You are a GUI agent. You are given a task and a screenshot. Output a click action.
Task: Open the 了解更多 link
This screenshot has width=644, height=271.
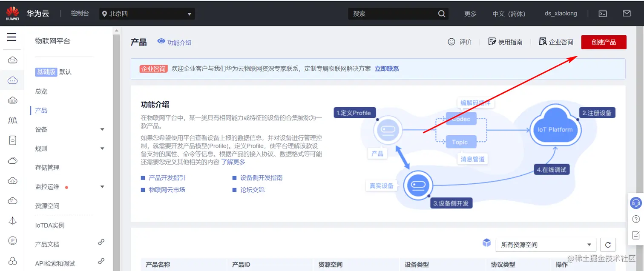click(233, 162)
